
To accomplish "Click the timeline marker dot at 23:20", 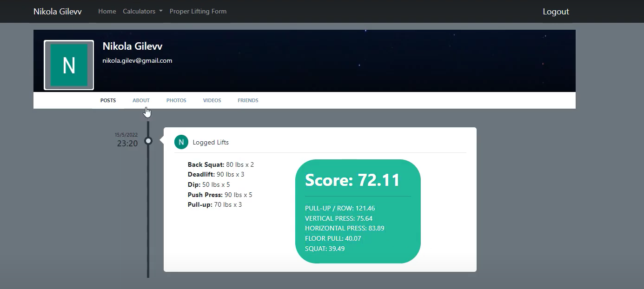I will point(148,141).
